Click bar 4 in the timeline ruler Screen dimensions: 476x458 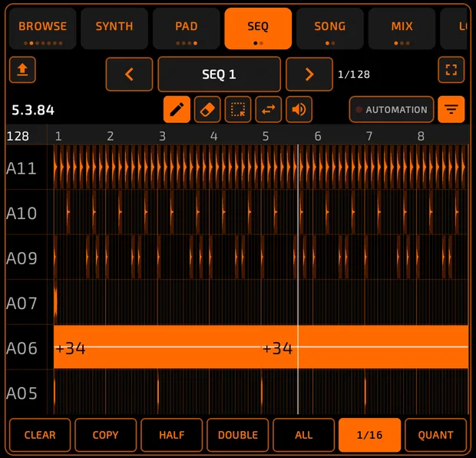point(214,136)
